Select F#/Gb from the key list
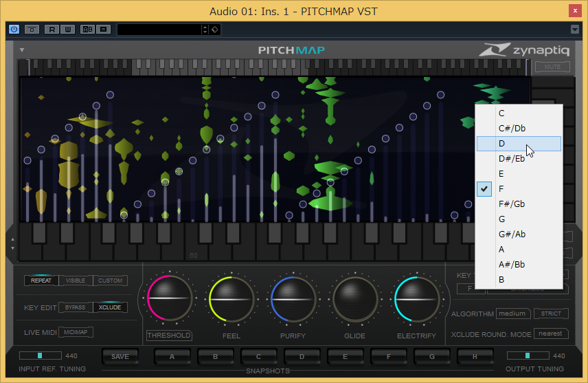The height and width of the screenshot is (383, 588). 519,204
